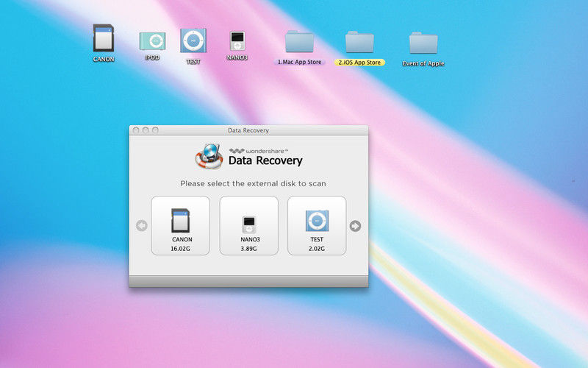Viewport: 588px width, 368px height.
Task: Click the Data Recovery window title bar
Action: coord(248,130)
